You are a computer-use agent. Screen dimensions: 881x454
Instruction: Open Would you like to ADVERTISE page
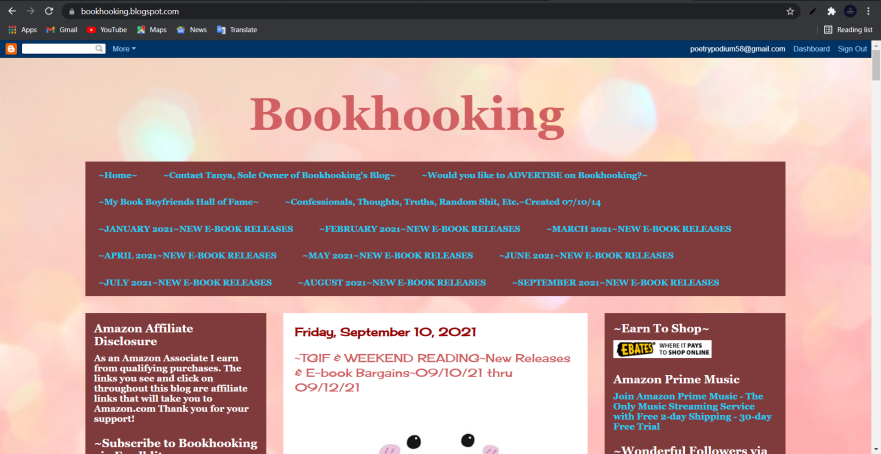(534, 175)
